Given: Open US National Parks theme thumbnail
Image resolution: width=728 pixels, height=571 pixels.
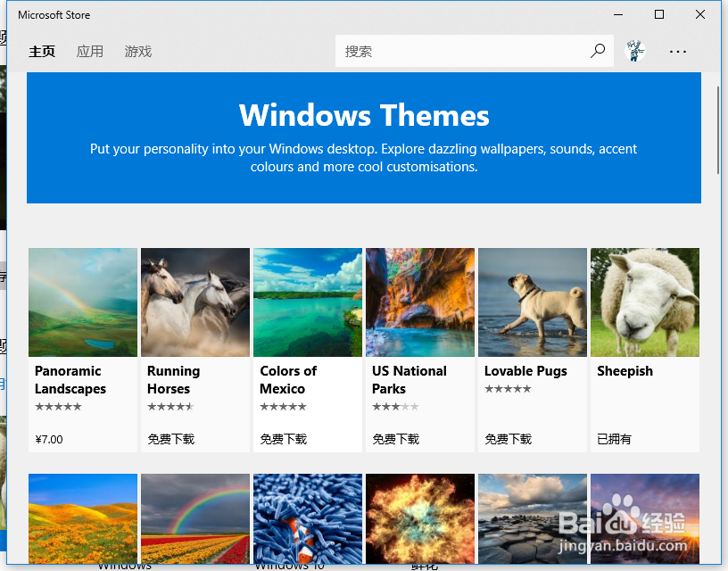Looking at the screenshot, I should coord(420,302).
